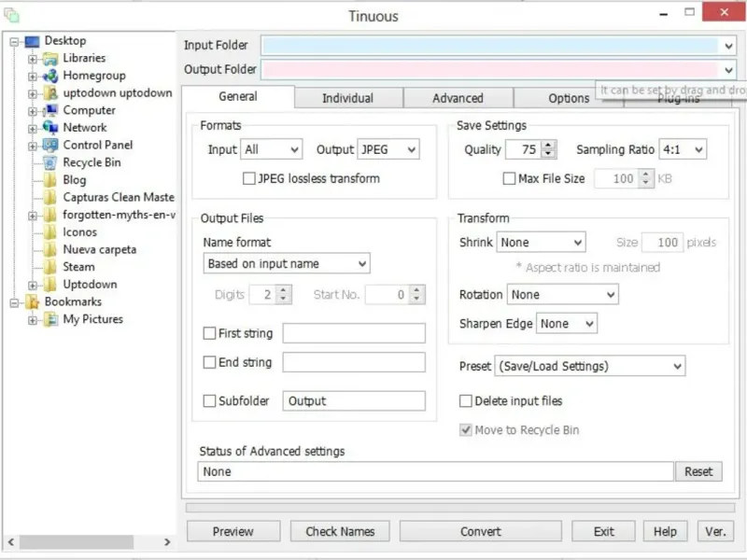Select the Desktop monitor icon in tree

coord(32,41)
